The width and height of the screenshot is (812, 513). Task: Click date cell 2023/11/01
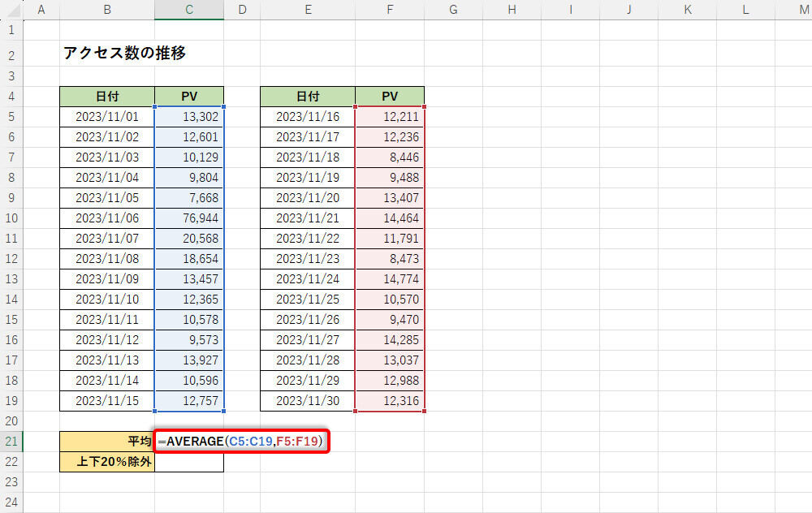(x=107, y=116)
